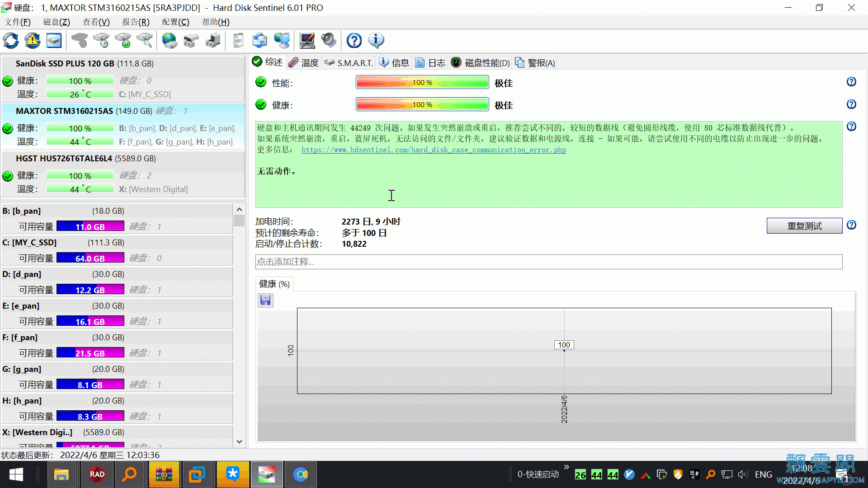Click the globe with monitor toolbar icon
Screen dimensions: 868x488
pyautogui.click(x=282, y=41)
